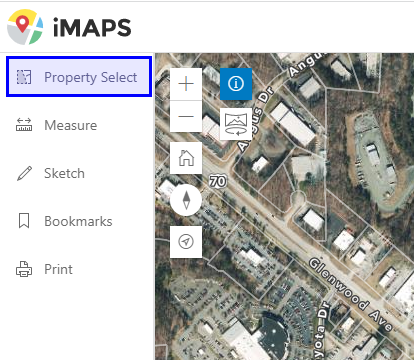Click the ruler Measure icon

24,125
